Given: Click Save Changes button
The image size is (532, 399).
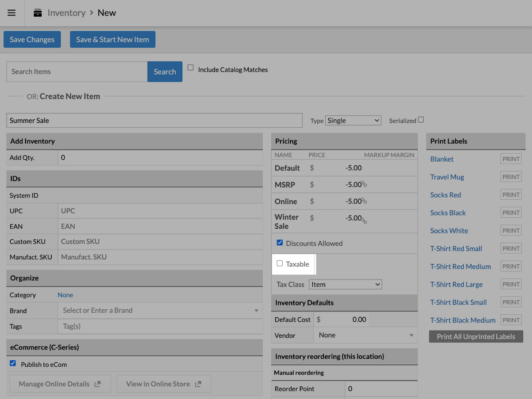Looking at the screenshot, I should tap(32, 40).
